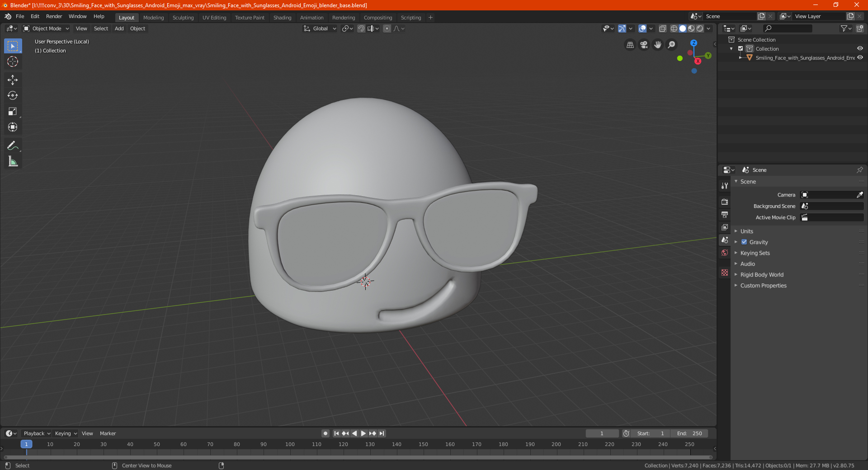This screenshot has height=470, width=868.
Task: Toggle X-ray mode
Action: coord(662,28)
